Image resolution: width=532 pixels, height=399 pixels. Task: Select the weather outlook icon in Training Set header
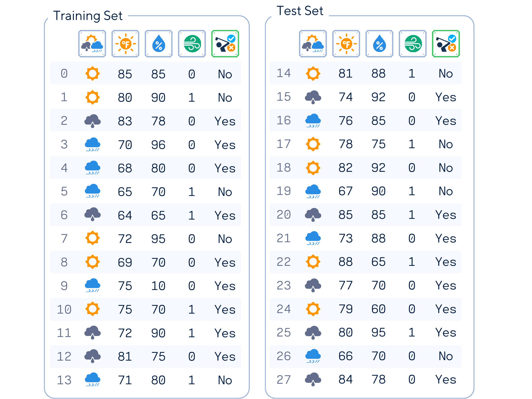[x=92, y=44]
